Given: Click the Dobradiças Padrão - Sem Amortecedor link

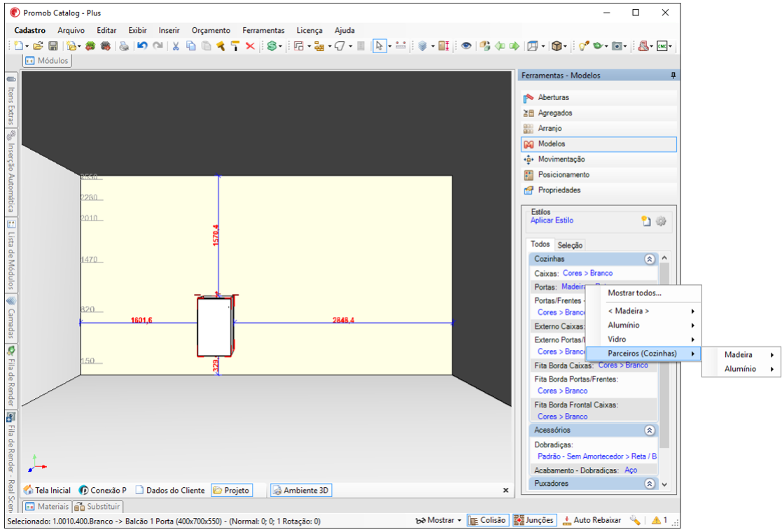Looking at the screenshot, I should click(x=597, y=456).
